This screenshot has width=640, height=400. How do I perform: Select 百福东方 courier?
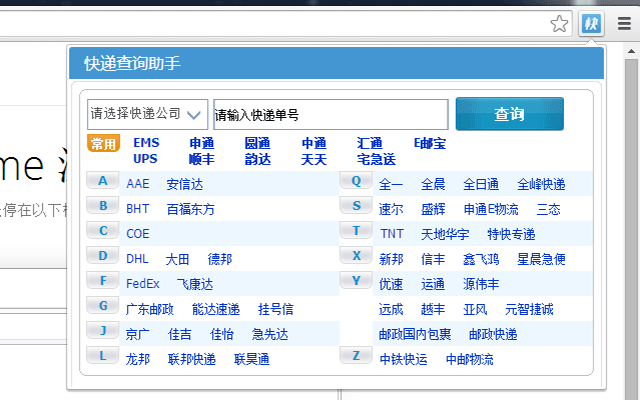191,209
